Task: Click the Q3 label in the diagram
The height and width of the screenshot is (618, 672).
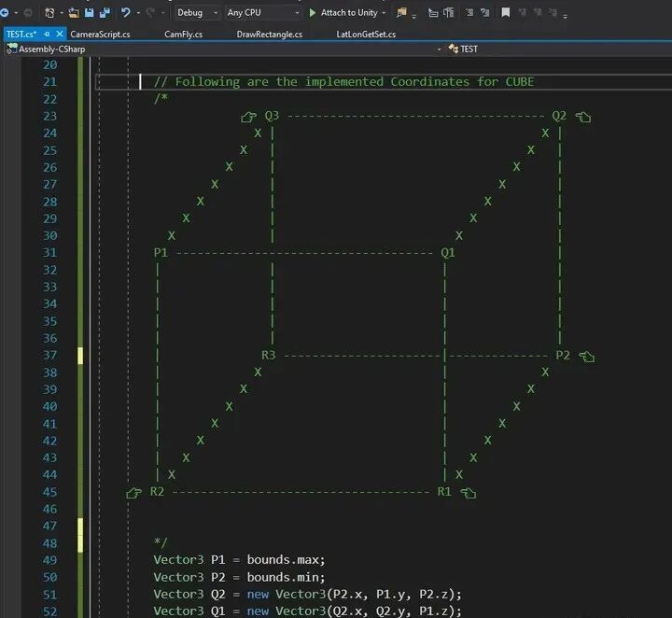Action: coord(272,116)
